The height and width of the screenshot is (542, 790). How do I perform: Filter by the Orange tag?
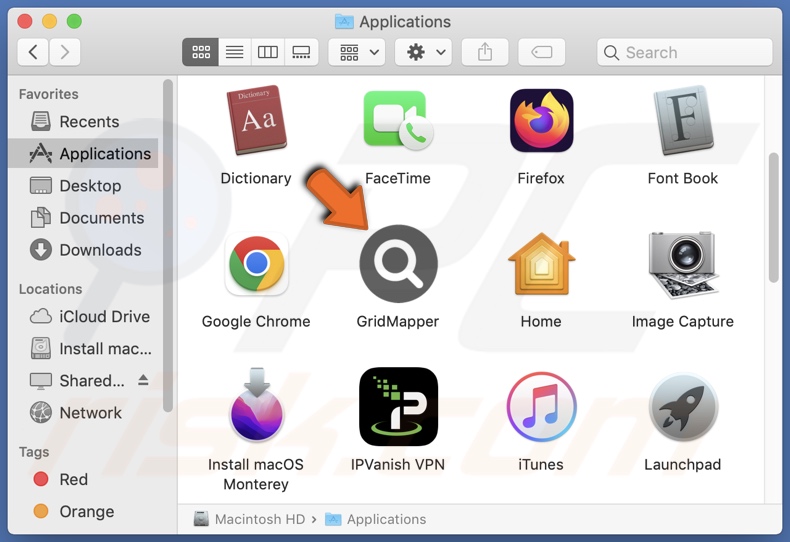pos(84,511)
